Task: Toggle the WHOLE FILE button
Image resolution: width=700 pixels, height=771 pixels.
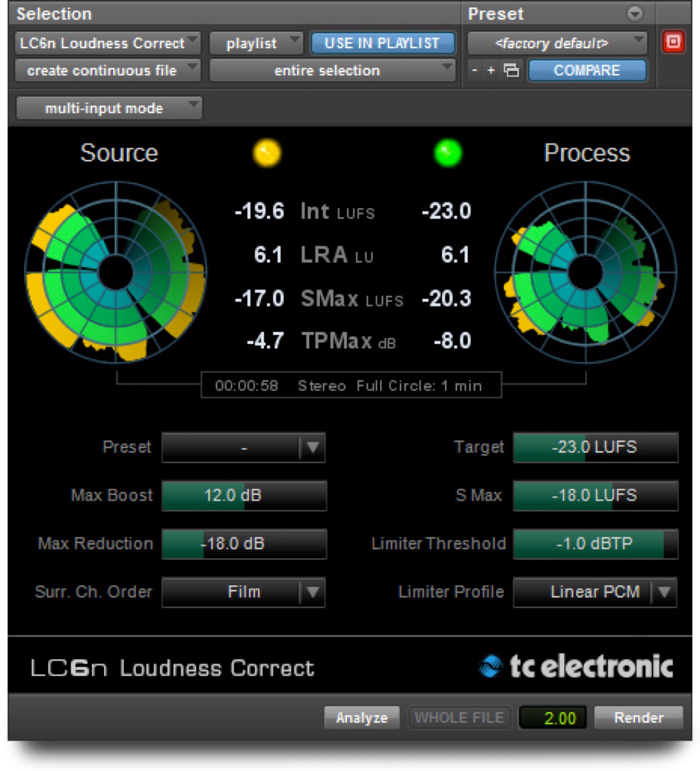Action: tap(459, 718)
